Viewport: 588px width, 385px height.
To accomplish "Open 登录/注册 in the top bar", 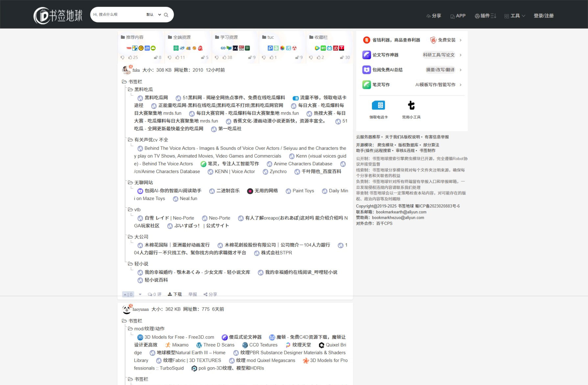I will point(544,15).
